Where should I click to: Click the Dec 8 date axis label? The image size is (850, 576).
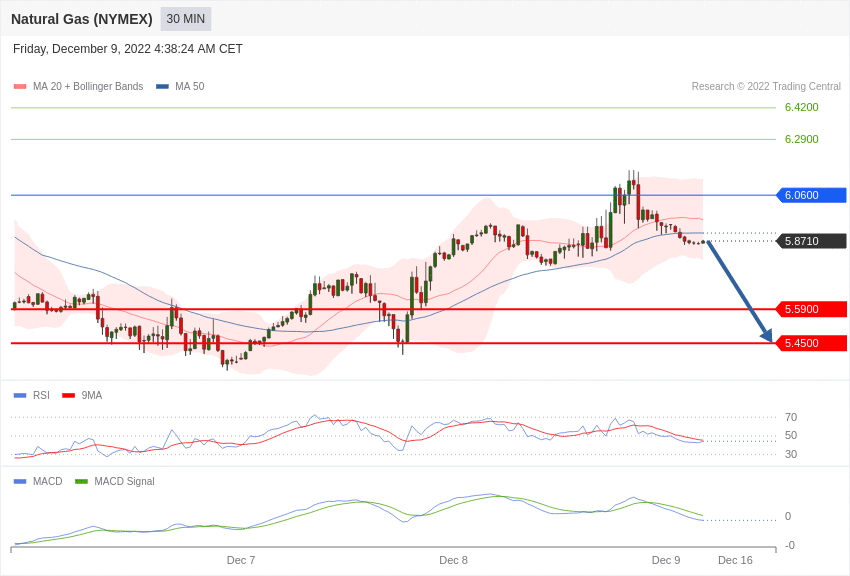453,560
